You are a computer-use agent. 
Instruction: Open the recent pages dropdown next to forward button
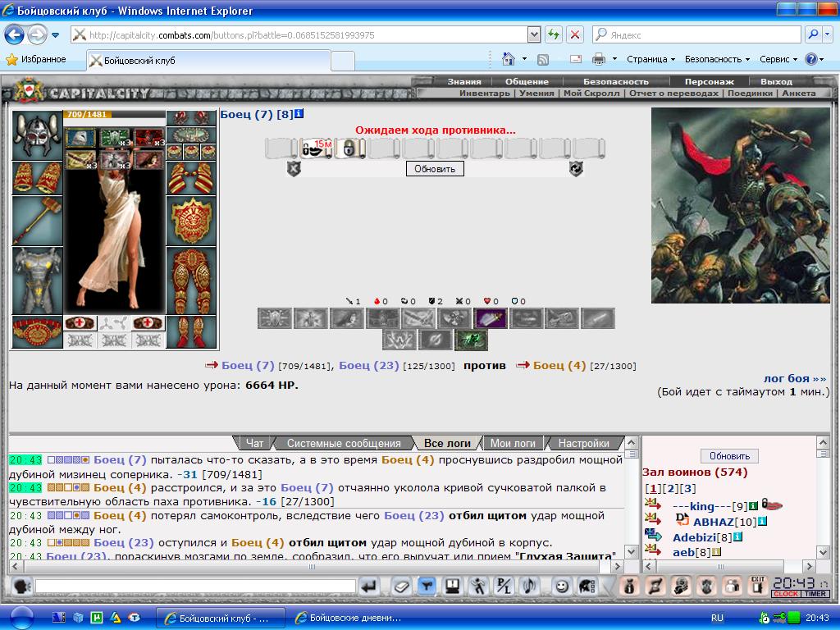[55, 35]
